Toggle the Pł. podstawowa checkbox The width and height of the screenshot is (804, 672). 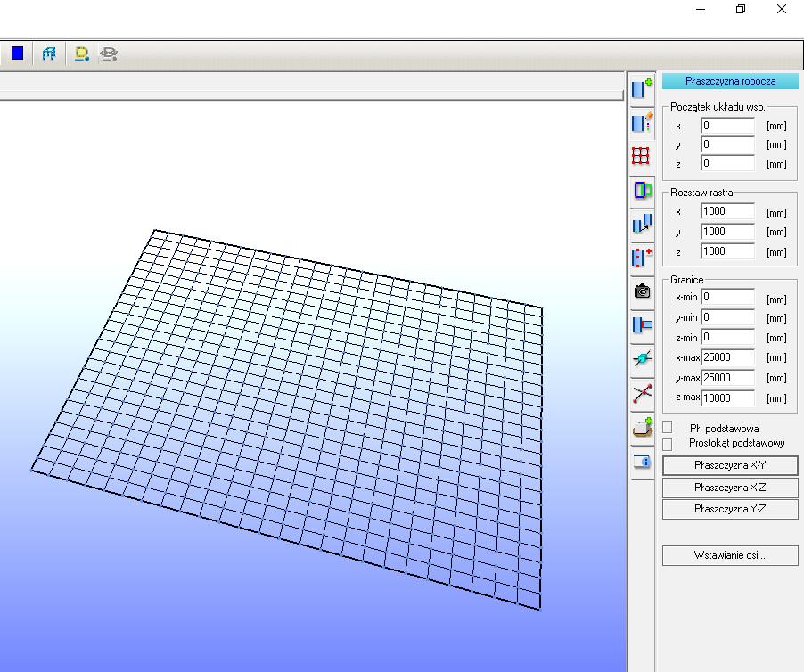point(667,427)
